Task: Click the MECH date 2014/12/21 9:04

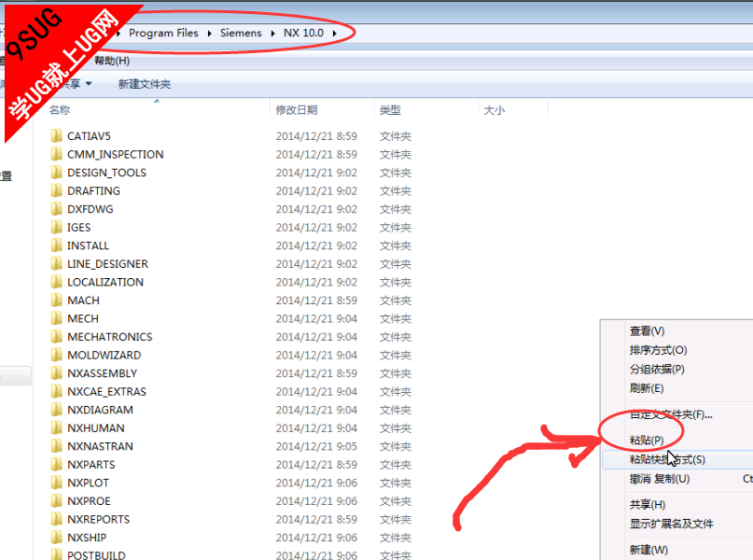Action: [316, 318]
